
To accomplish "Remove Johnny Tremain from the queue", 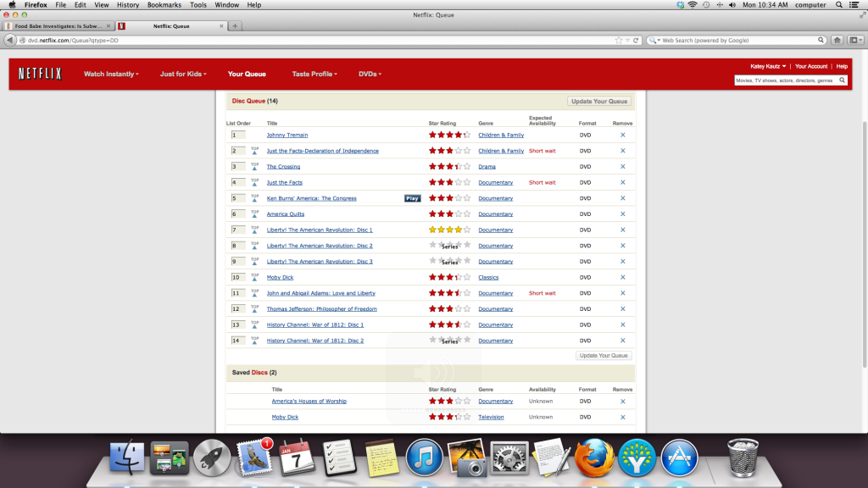I will pos(623,135).
